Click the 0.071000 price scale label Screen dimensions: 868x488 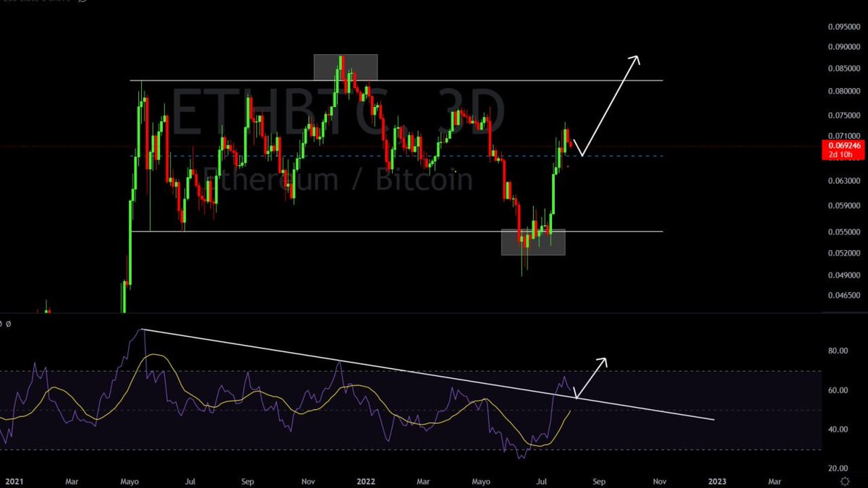pyautogui.click(x=844, y=135)
